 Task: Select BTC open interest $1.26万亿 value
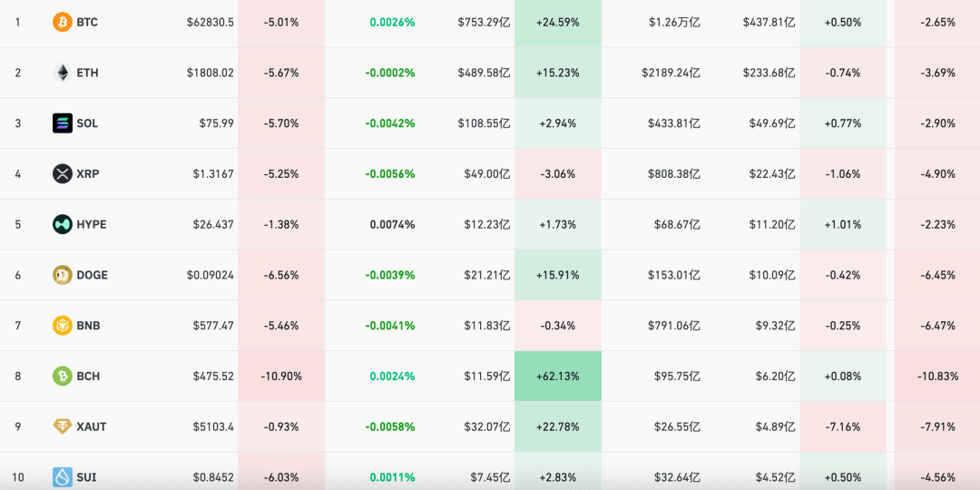[674, 22]
